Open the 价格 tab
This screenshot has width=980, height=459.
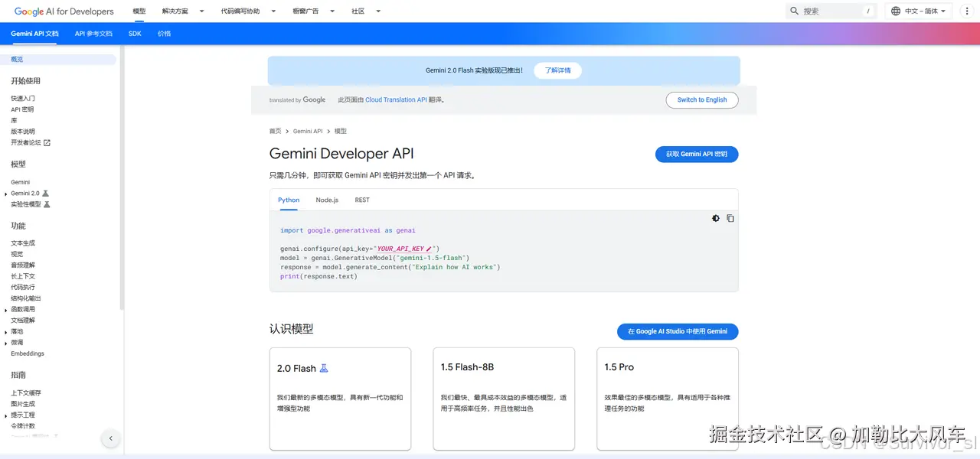pyautogui.click(x=164, y=34)
